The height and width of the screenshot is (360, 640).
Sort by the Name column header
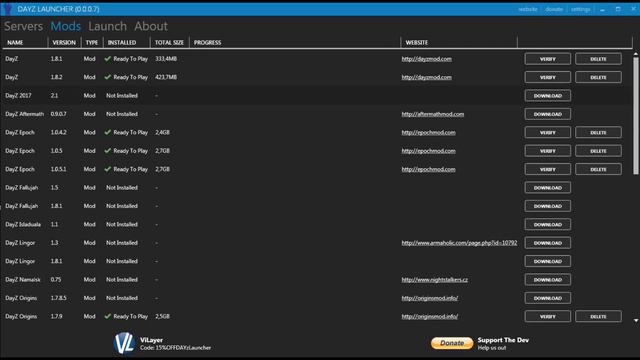pos(15,42)
